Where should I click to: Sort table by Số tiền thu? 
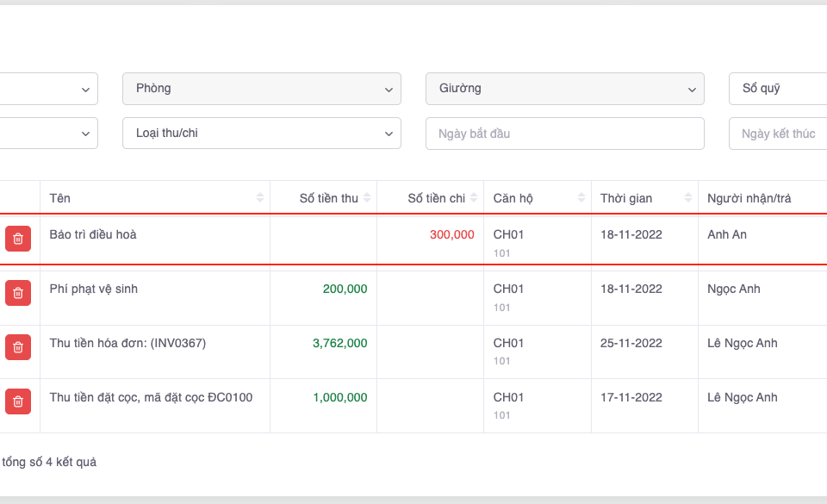(x=367, y=198)
